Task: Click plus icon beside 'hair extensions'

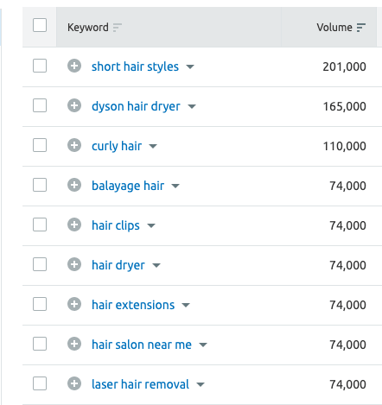Action: coord(74,304)
